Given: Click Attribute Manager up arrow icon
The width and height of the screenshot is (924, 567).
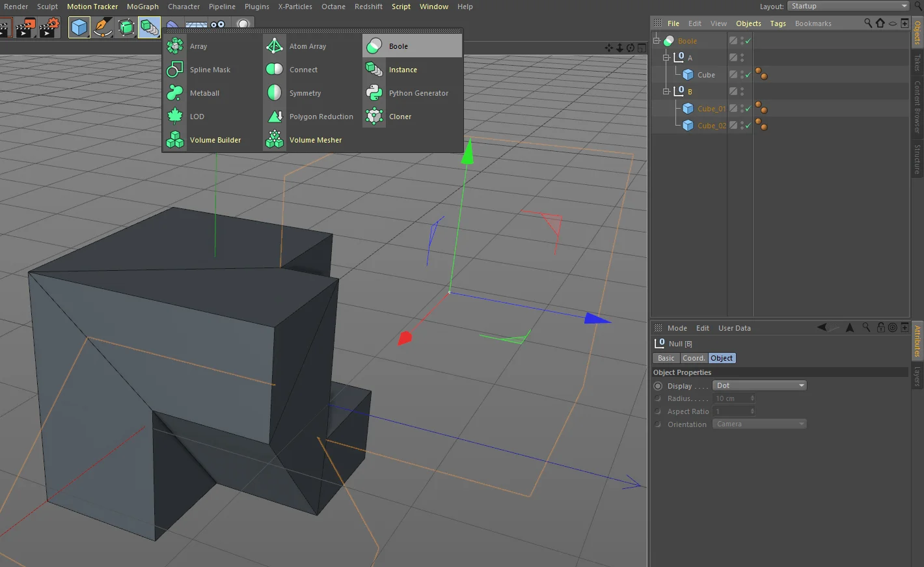Looking at the screenshot, I should (849, 327).
